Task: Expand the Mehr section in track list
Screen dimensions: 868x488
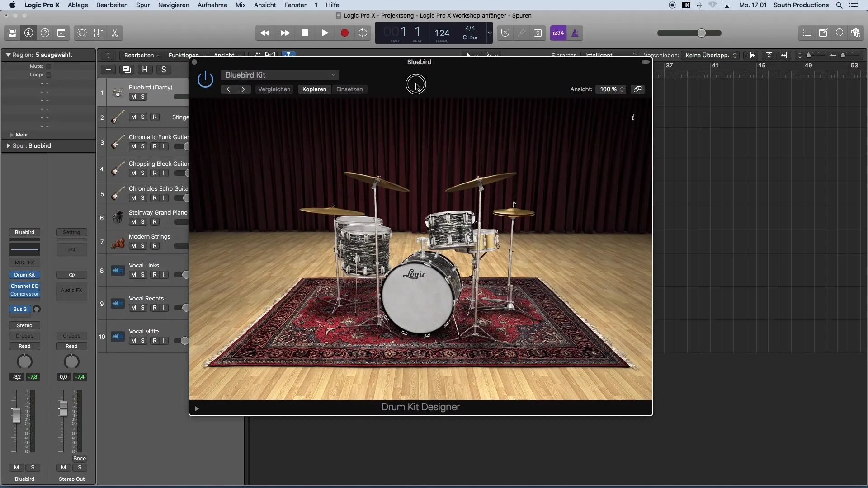Action: pos(12,134)
